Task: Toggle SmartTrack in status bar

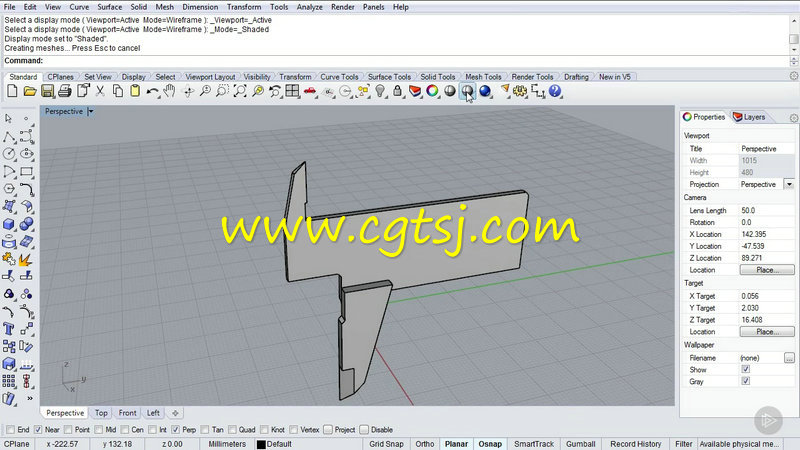Action: (x=534, y=444)
